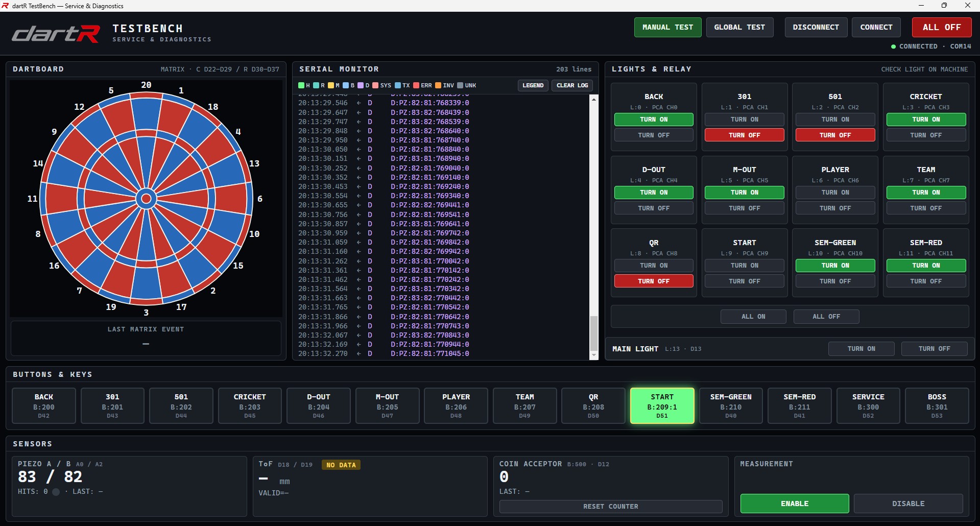Viewport: 980px width, 526px height.
Task: Switch to Global Test mode
Action: coord(739,27)
